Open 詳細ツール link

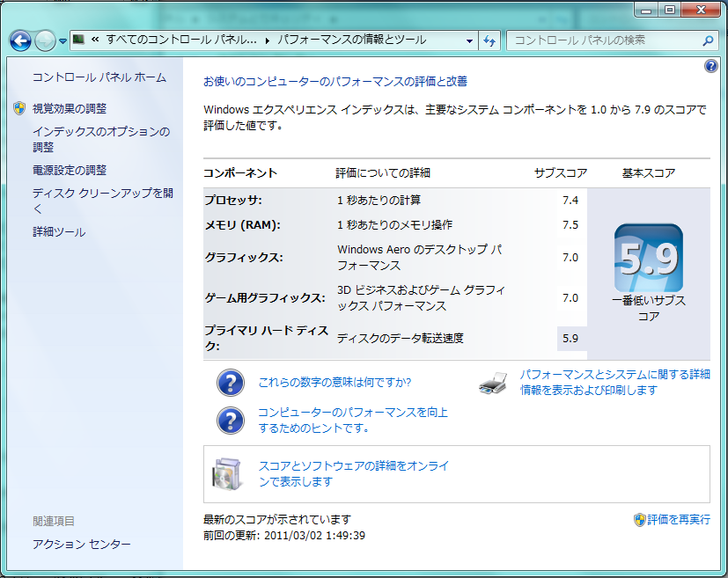click(59, 231)
